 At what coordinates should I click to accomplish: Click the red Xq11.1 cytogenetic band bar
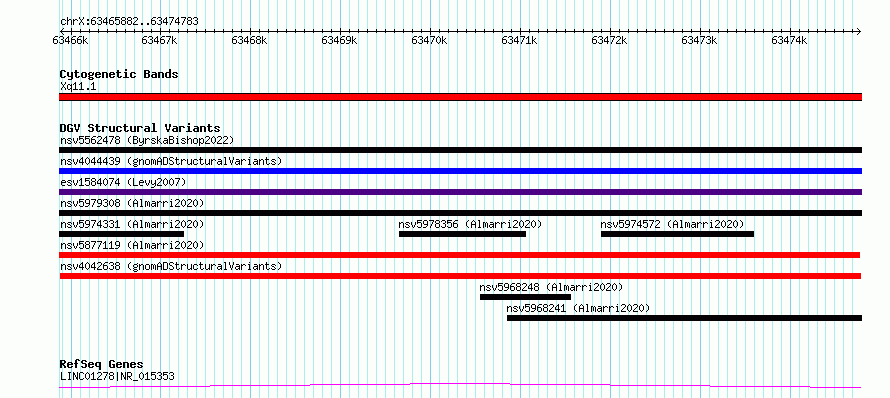(x=460, y=97)
